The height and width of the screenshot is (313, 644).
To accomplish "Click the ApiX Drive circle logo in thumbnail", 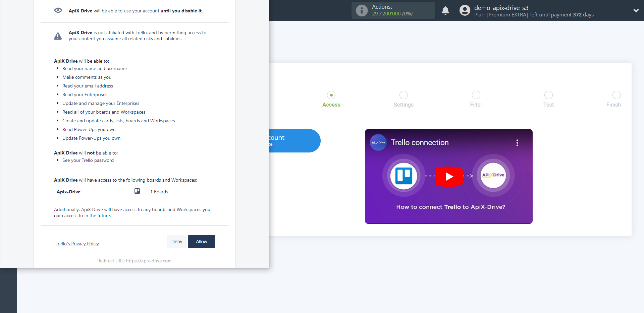I will 493,175.
